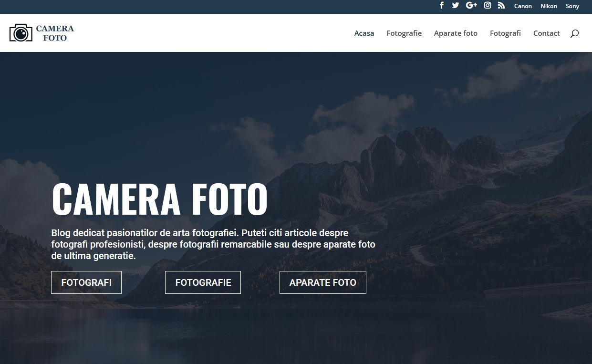Screen dimensions: 592x364
Task: Open the Twitter social icon
Action: pos(456,6)
